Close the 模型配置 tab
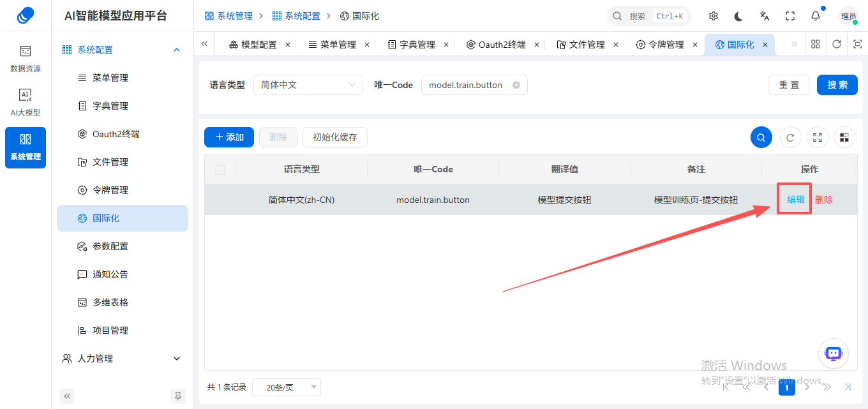Screen dimensions: 868x409 click(288, 45)
